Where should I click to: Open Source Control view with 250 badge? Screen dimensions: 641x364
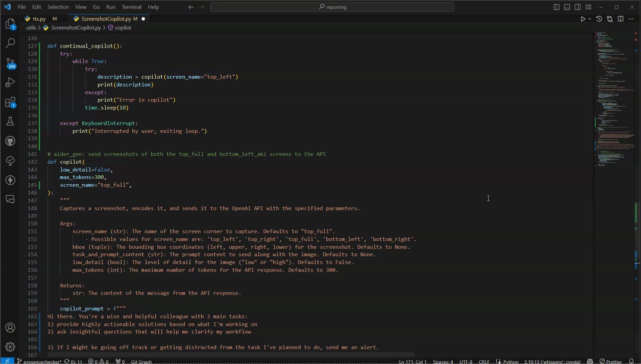tap(10, 64)
